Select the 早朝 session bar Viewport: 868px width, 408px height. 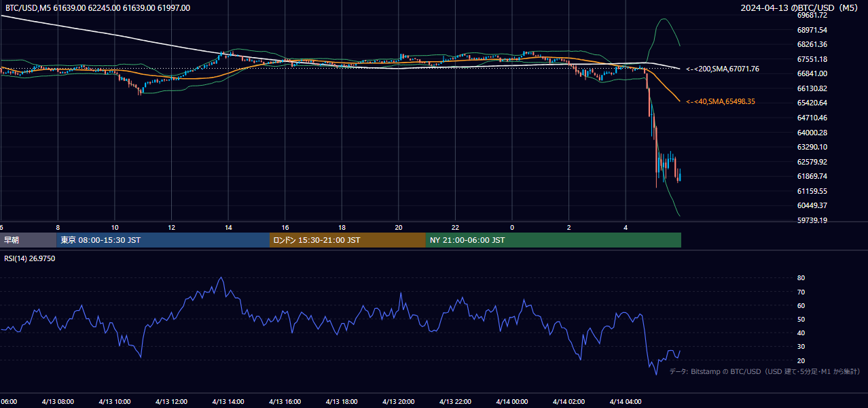click(x=28, y=240)
